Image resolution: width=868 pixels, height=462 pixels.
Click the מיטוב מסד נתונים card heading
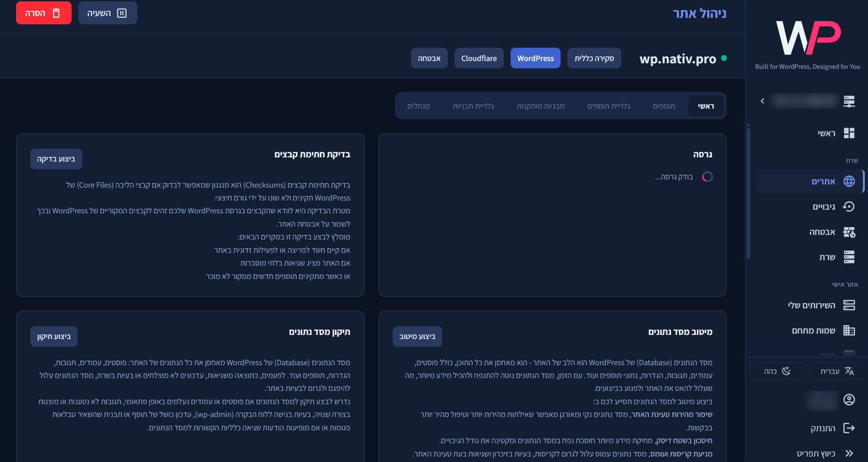(680, 332)
